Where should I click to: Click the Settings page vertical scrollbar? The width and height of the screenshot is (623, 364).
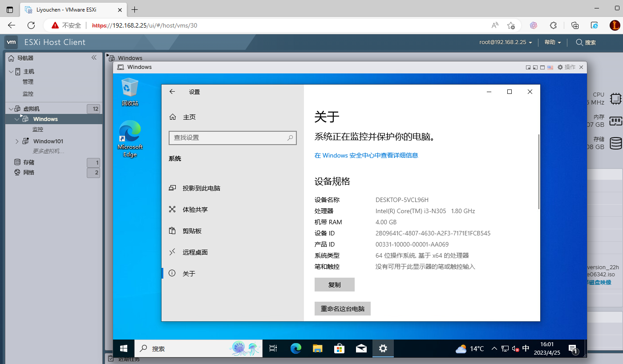coord(539,172)
